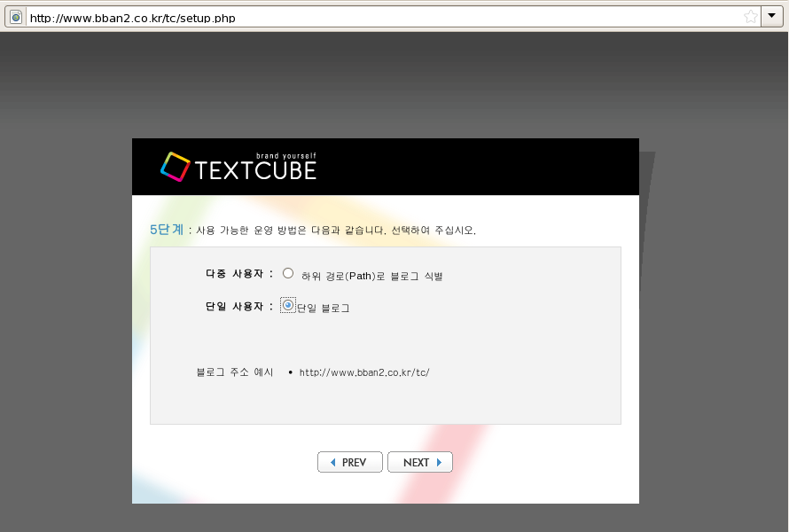The image size is (789, 532).
Task: Open the address bar history dropdown arrow
Action: coord(772,17)
